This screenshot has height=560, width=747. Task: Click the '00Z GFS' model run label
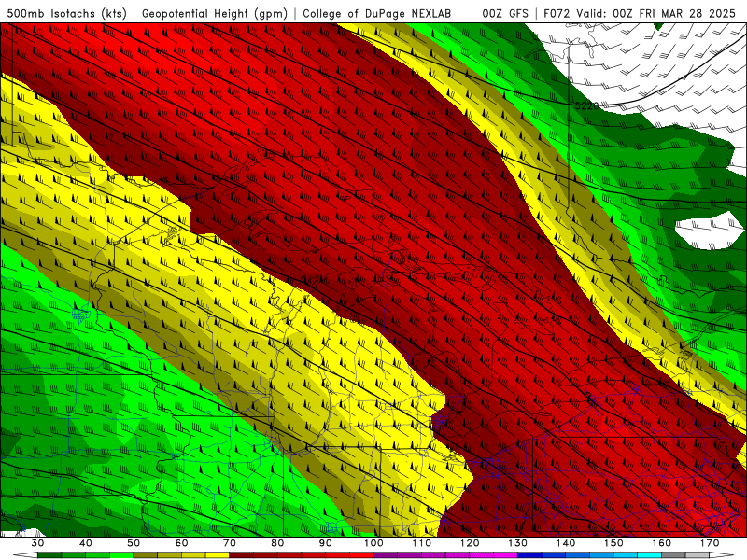[505, 13]
